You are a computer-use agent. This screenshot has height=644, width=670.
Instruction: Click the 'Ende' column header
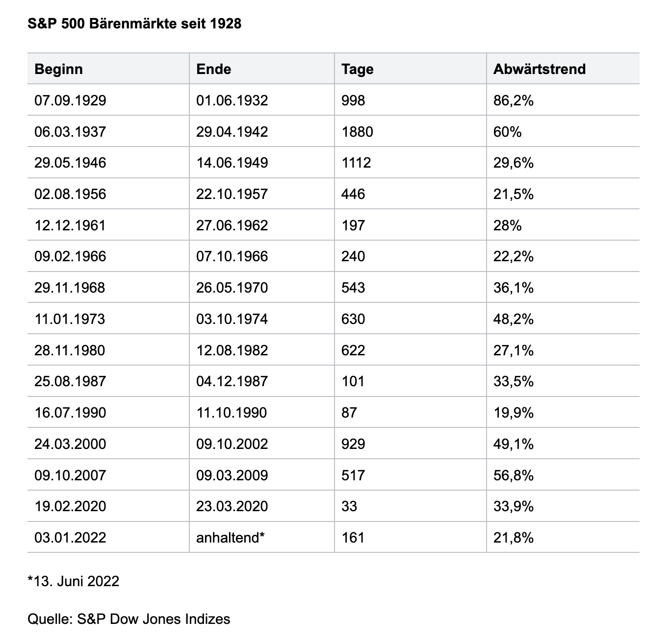coord(213,69)
